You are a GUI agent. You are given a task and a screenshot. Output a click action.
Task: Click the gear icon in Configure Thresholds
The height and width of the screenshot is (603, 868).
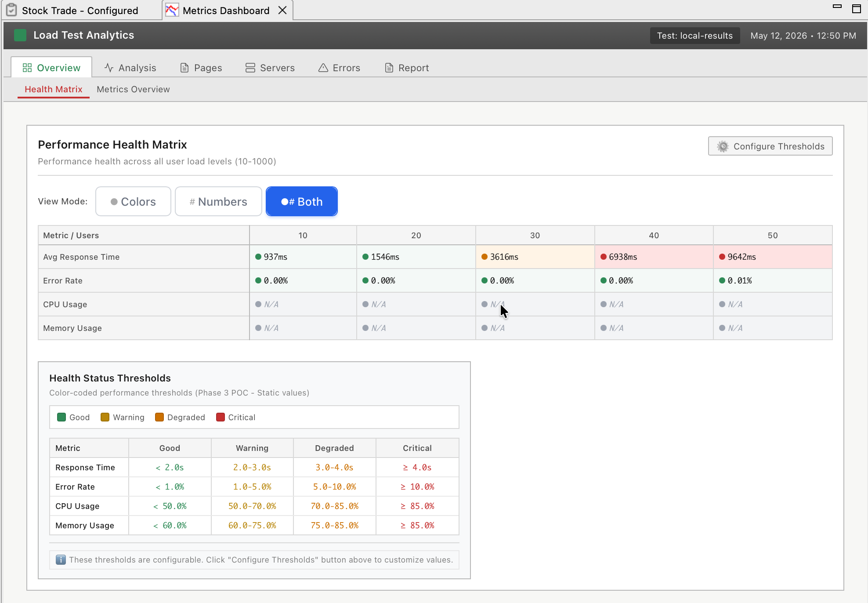(723, 146)
